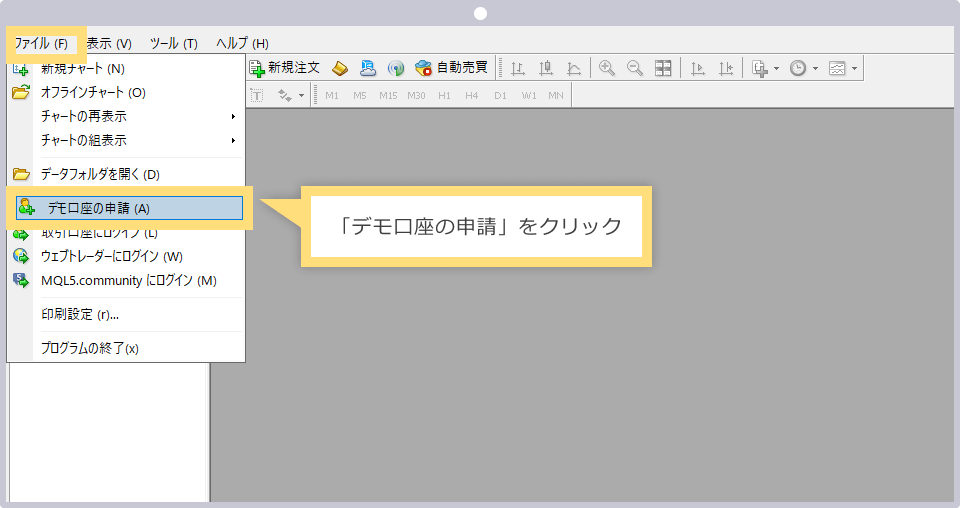This screenshot has width=960, height=508.
Task: Switch to bar chart display icon
Action: (518, 68)
